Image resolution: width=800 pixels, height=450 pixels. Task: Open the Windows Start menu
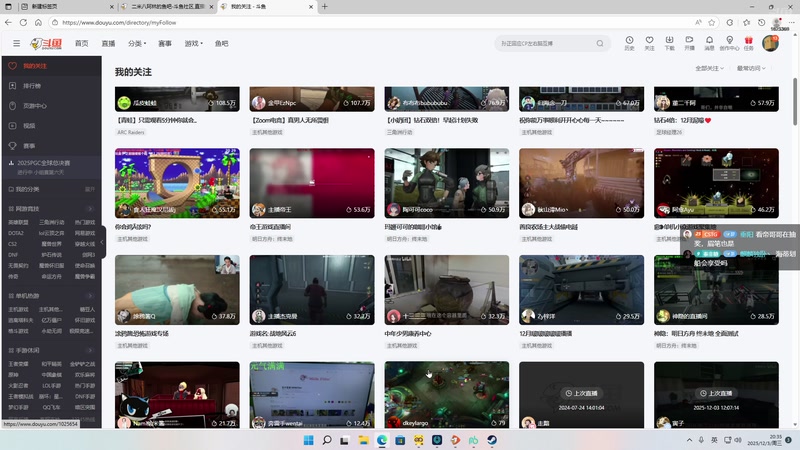309,440
